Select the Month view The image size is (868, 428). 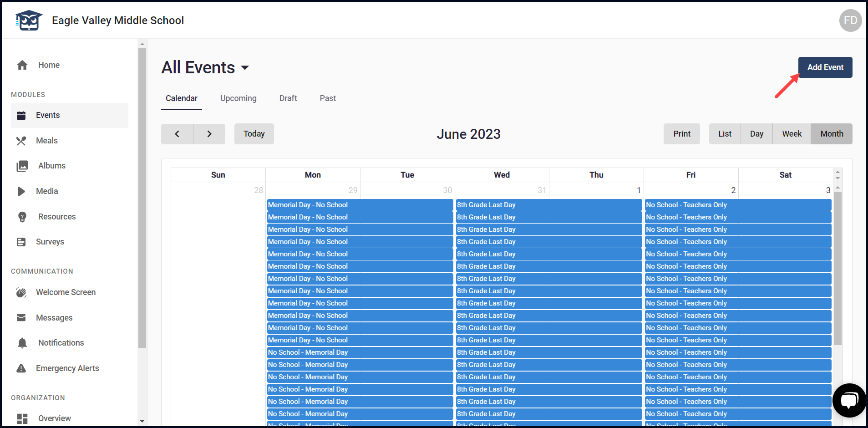(x=832, y=134)
